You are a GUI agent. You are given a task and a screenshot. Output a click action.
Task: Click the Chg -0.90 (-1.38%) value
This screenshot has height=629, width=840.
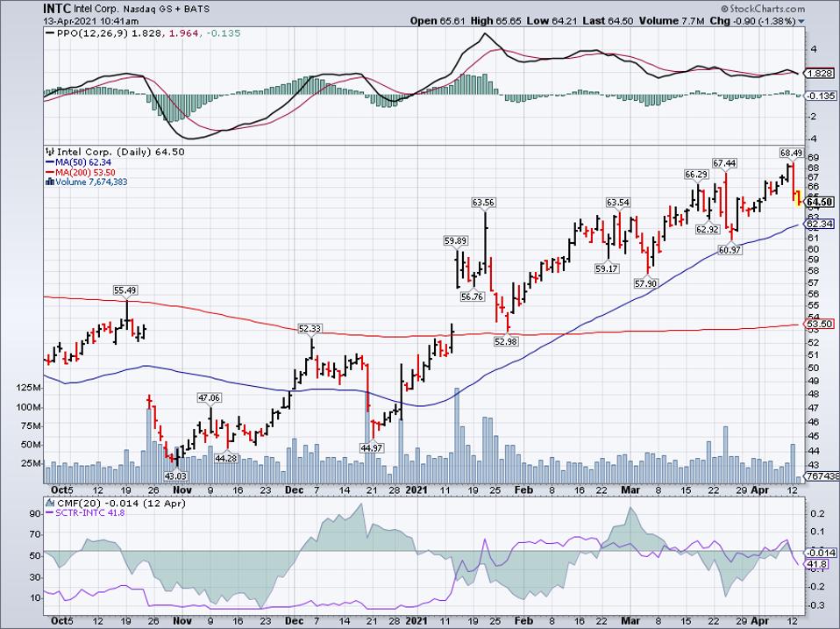coord(752,21)
